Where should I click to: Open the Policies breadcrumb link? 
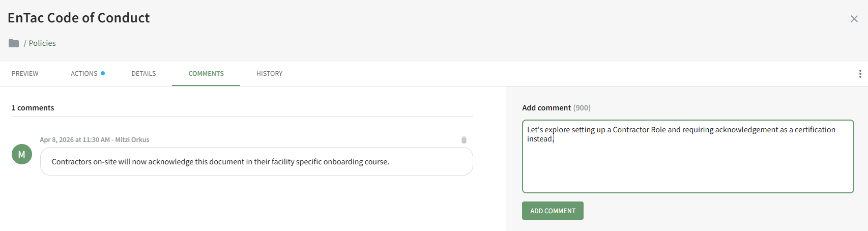42,43
